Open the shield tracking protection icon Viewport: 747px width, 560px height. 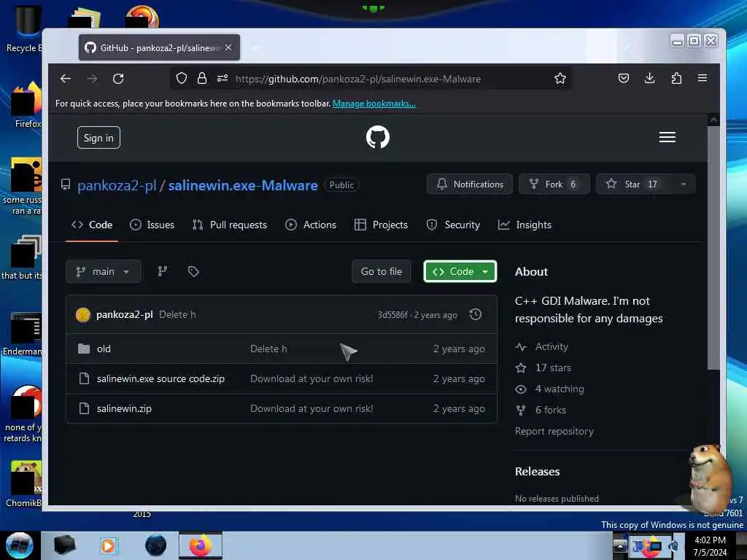182,79
